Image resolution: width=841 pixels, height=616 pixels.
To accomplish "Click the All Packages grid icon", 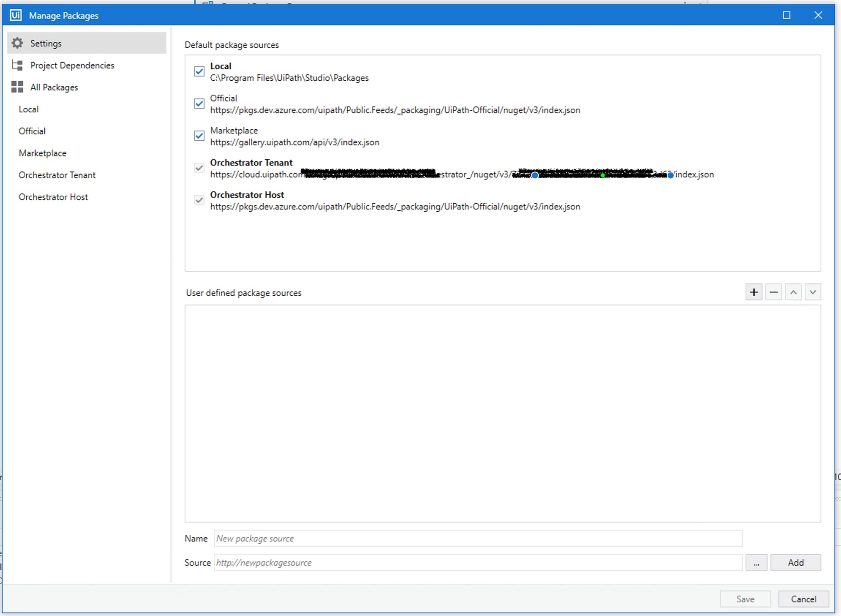I will (17, 87).
